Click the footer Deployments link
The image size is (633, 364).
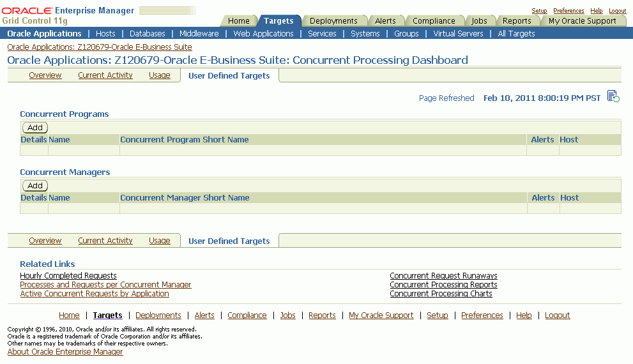point(158,315)
